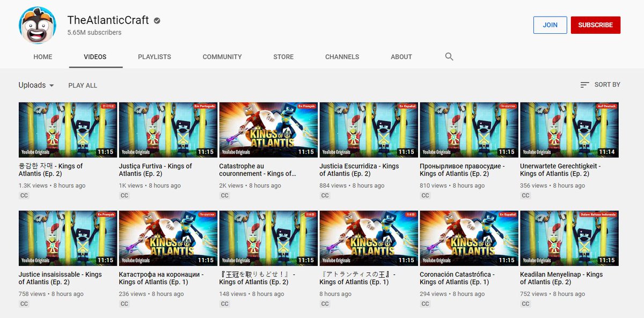This screenshot has width=644, height=318.
Task: Click thumbnail for Coronación Catastrófica
Action: [x=469, y=238]
